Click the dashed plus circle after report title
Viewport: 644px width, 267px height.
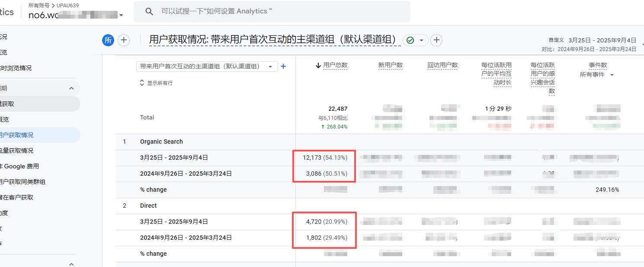click(x=437, y=40)
